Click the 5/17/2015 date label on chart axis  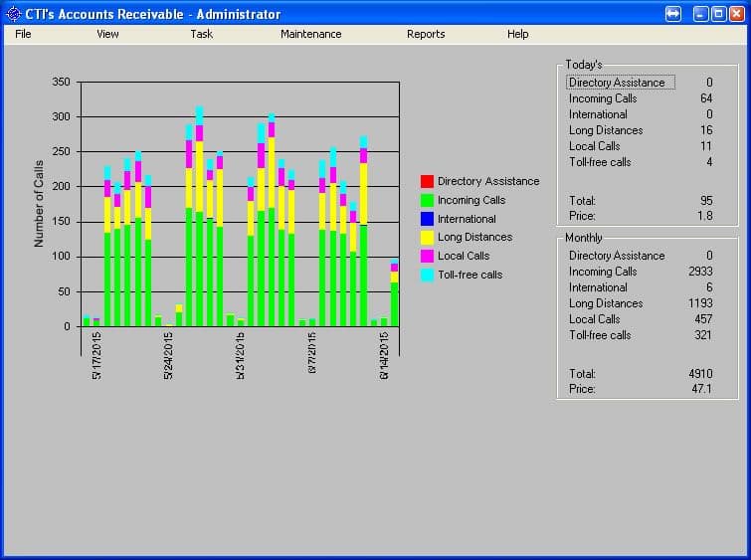[x=96, y=355]
